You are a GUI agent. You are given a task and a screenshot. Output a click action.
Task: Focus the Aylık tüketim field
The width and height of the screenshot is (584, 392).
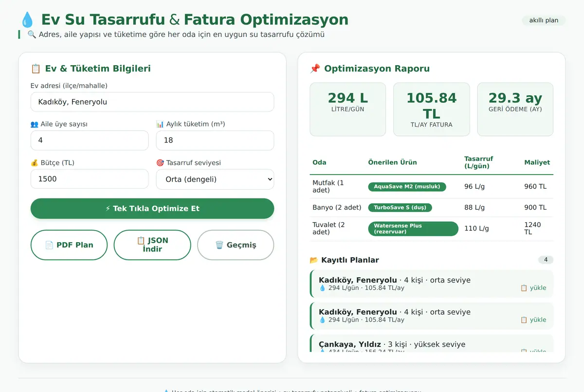pyautogui.click(x=215, y=140)
